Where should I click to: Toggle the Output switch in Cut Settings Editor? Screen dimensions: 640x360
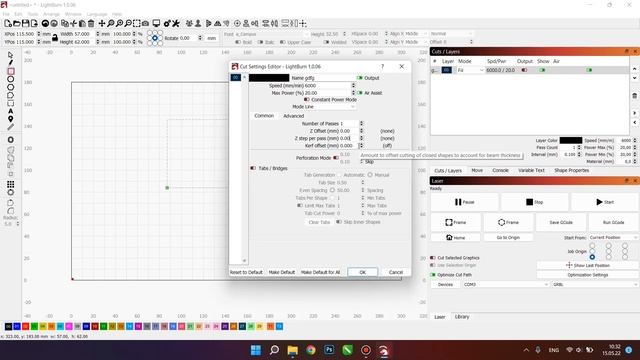point(360,78)
